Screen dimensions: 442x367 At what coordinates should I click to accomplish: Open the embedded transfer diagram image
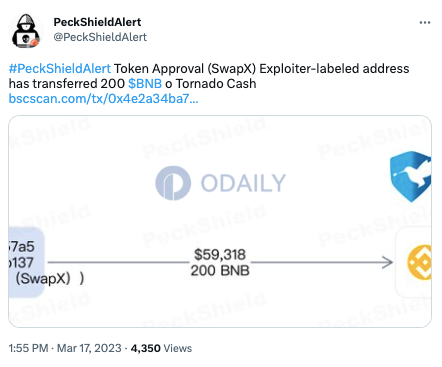(220, 221)
